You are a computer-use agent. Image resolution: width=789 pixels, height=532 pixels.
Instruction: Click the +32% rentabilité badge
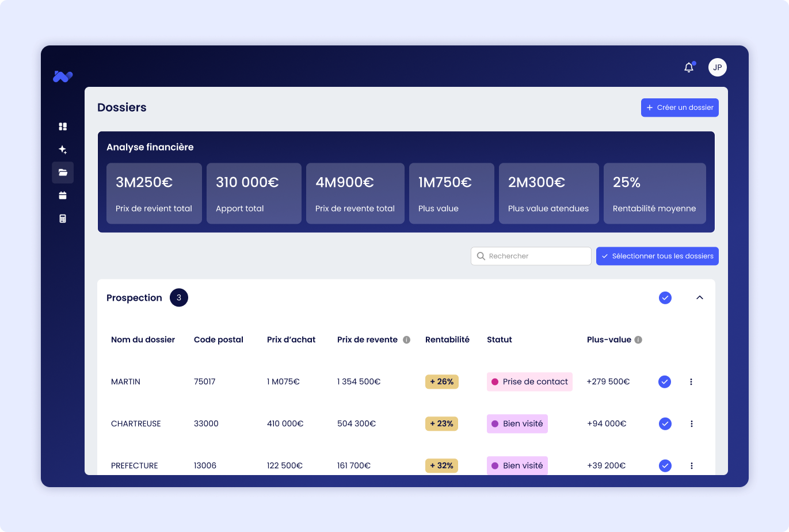[x=442, y=466]
